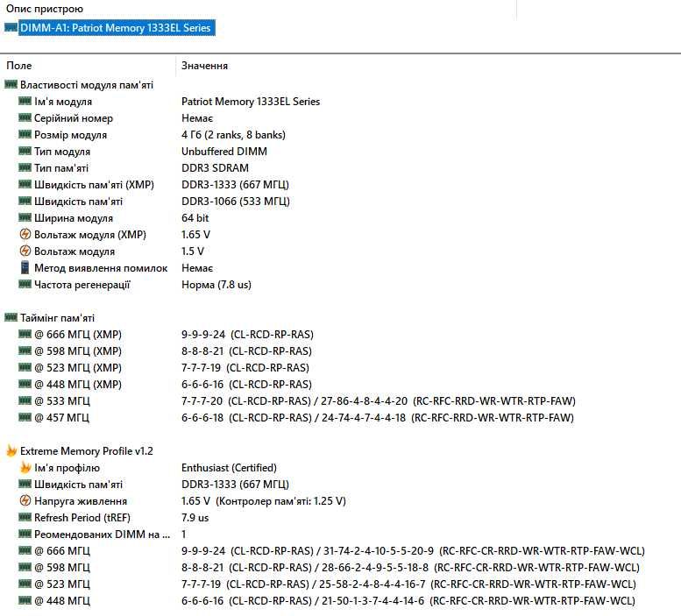Select the Опис пристрою header label
This screenshot has height=616, width=681.
[x=45, y=9]
